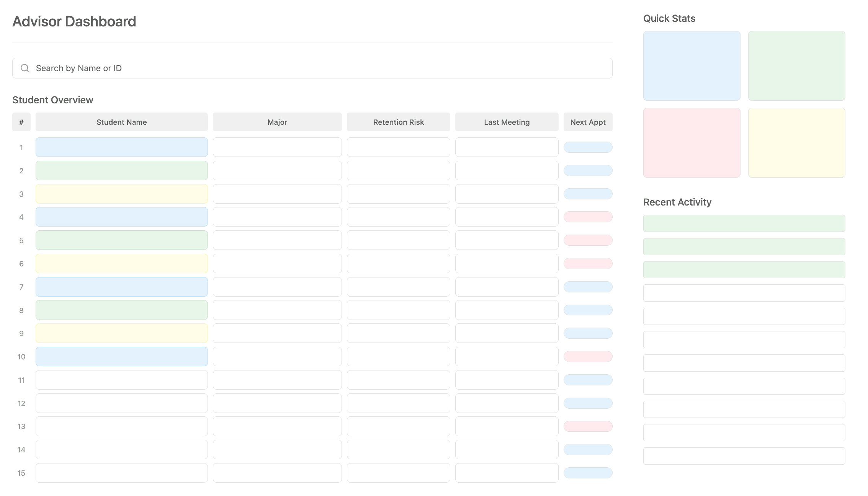
Task: Select the blue Next Appt pill in row 1
Action: (x=588, y=147)
